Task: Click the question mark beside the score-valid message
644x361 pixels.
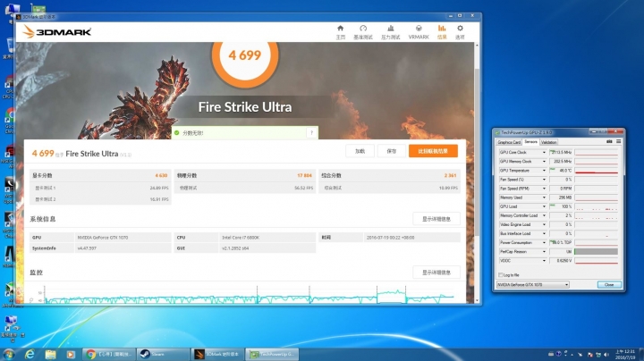Action: coord(312,132)
